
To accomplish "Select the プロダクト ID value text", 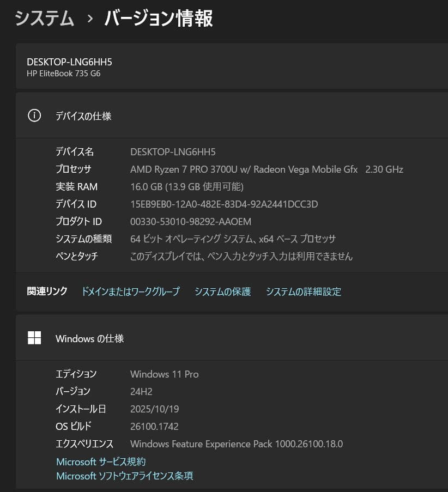I will click(190, 221).
